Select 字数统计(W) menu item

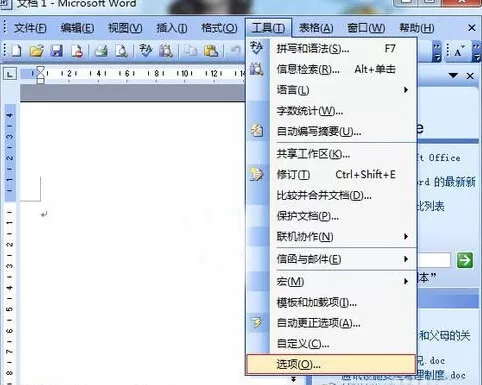point(331,111)
